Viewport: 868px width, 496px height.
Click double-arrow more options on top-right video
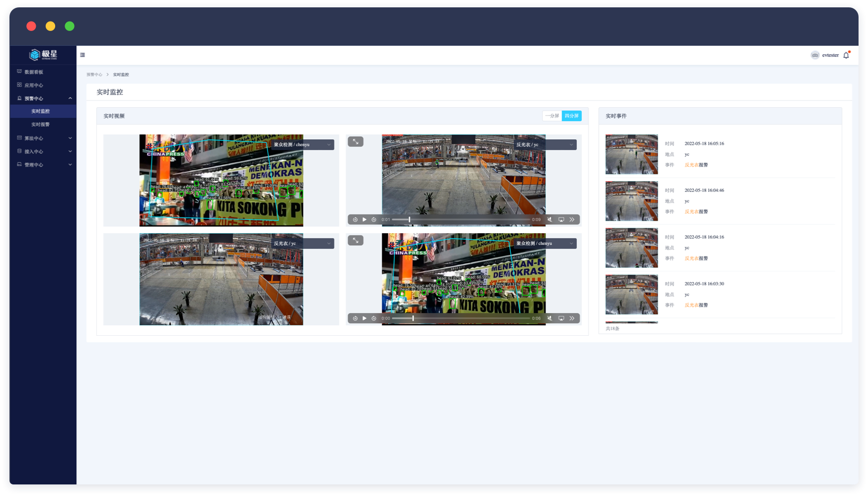572,220
